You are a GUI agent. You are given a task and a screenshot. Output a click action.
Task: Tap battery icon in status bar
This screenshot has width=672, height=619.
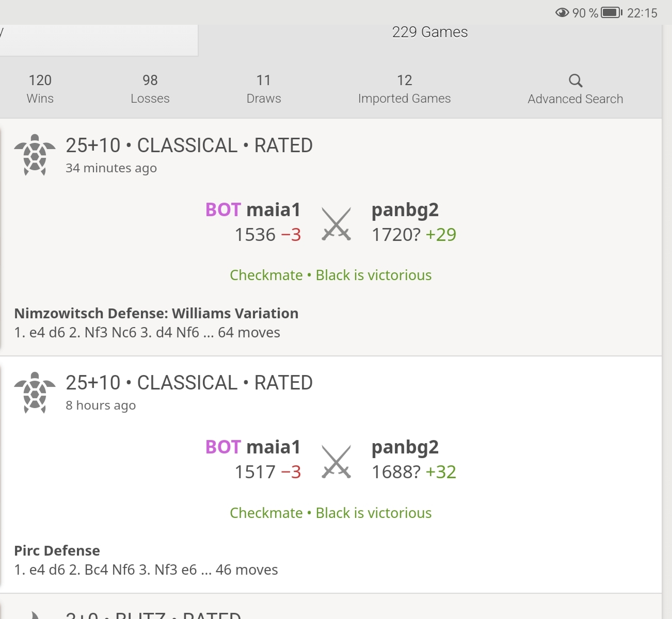pyautogui.click(x=612, y=13)
